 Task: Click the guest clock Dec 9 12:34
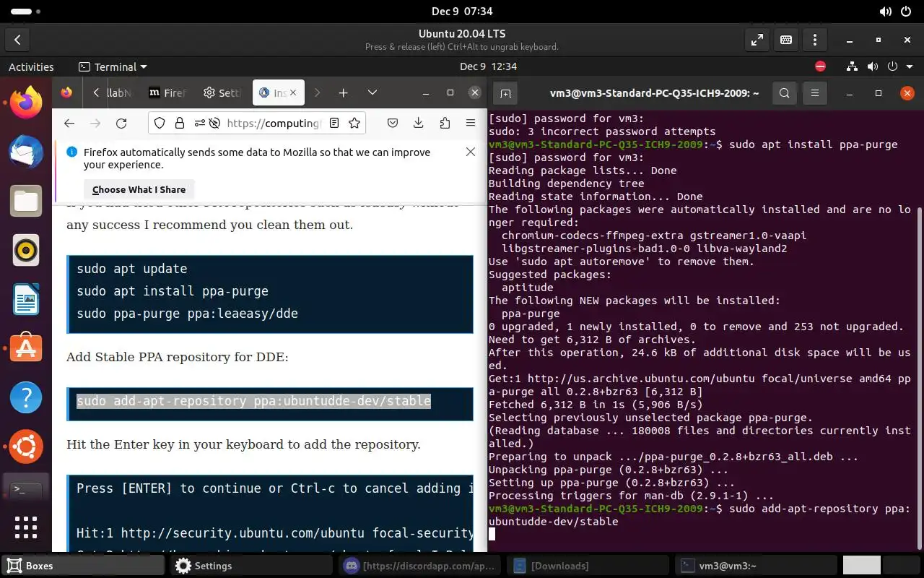[x=488, y=66]
